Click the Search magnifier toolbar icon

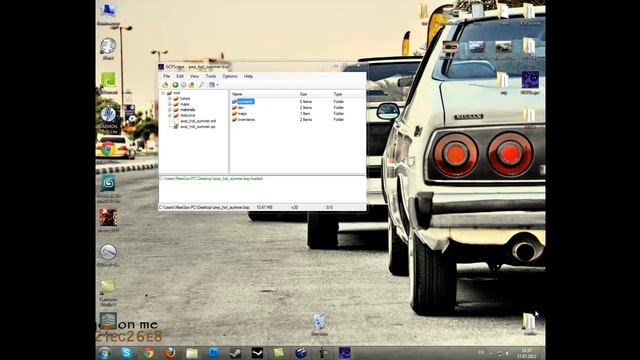[201, 85]
